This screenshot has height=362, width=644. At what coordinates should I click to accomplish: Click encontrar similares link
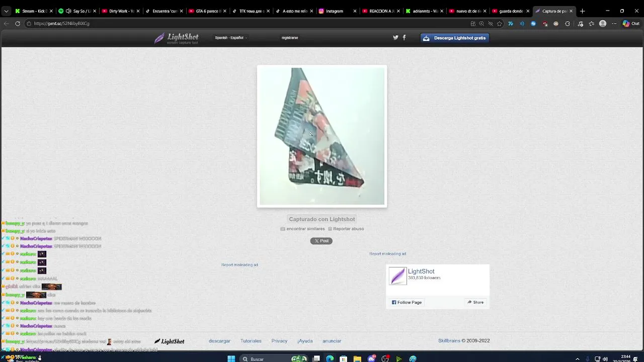pos(303,229)
